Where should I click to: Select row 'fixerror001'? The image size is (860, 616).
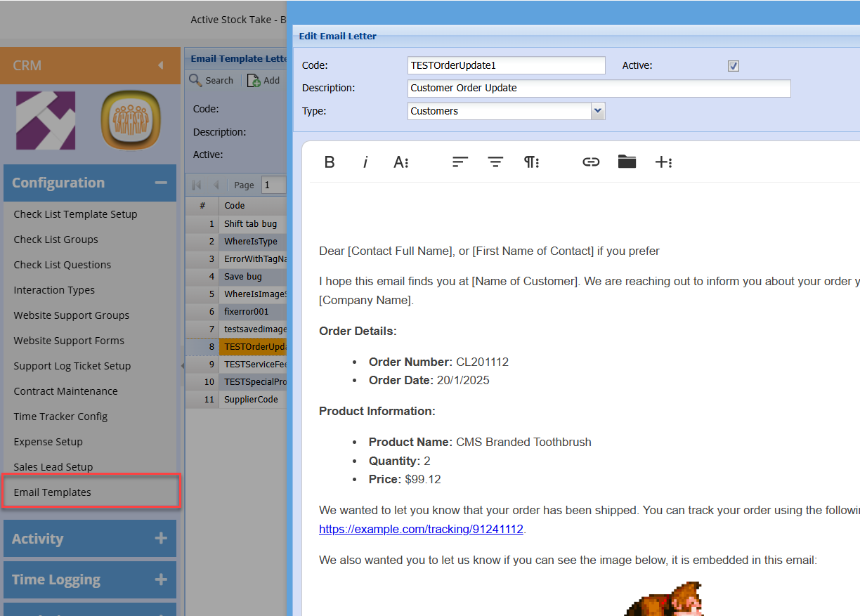236,311
